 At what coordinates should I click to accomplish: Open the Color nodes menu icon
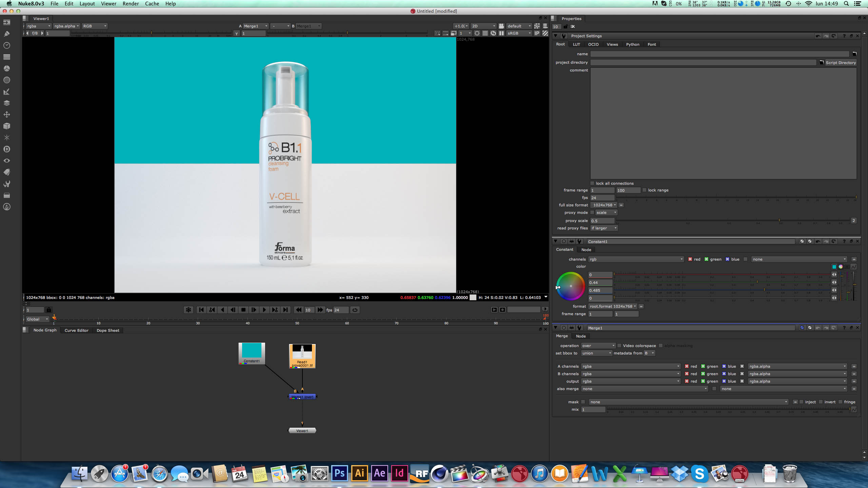7,68
